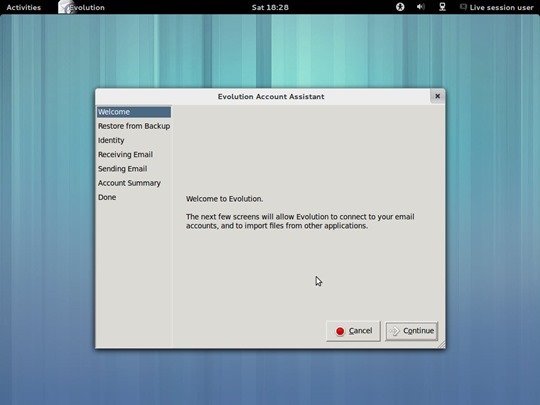Grab the dialog resize grip corner
The image size is (540, 405).
click(x=441, y=344)
